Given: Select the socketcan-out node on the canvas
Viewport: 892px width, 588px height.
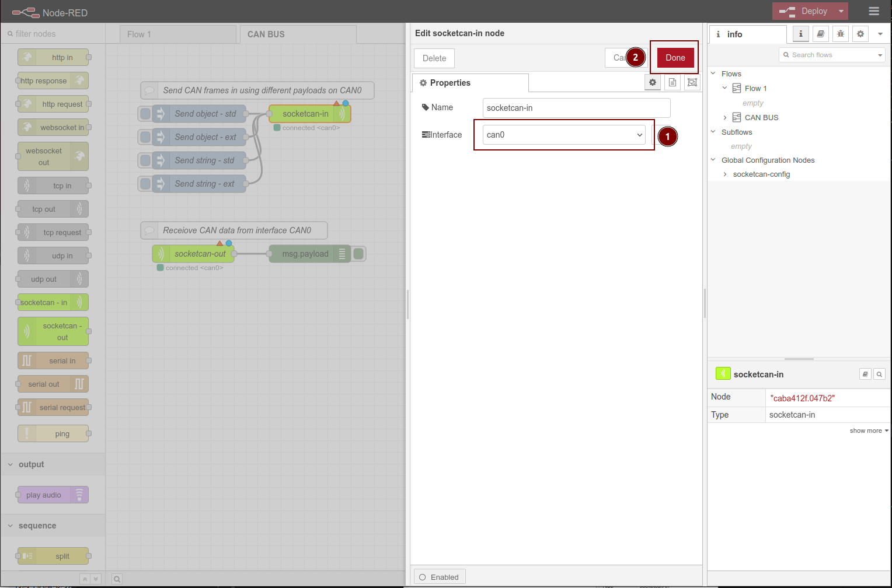Looking at the screenshot, I should point(193,254).
